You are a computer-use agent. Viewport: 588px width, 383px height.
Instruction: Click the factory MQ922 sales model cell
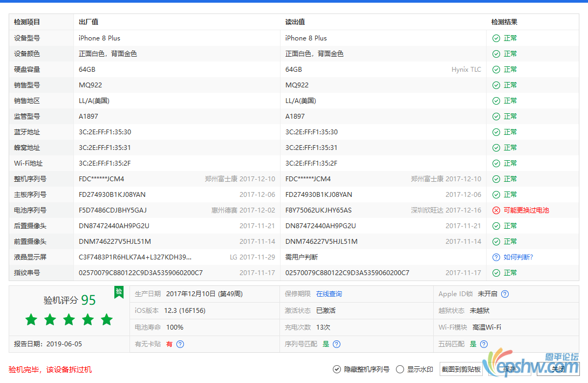[91, 85]
